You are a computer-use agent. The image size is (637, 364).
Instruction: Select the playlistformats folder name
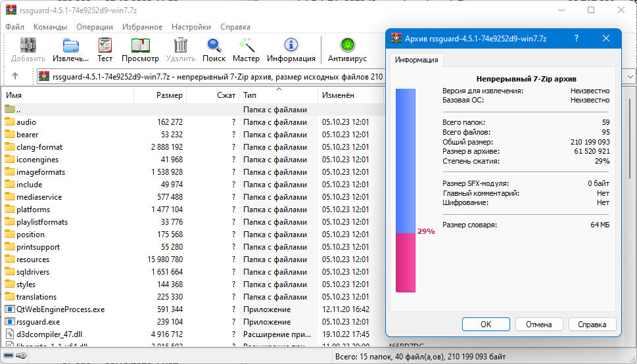click(42, 222)
